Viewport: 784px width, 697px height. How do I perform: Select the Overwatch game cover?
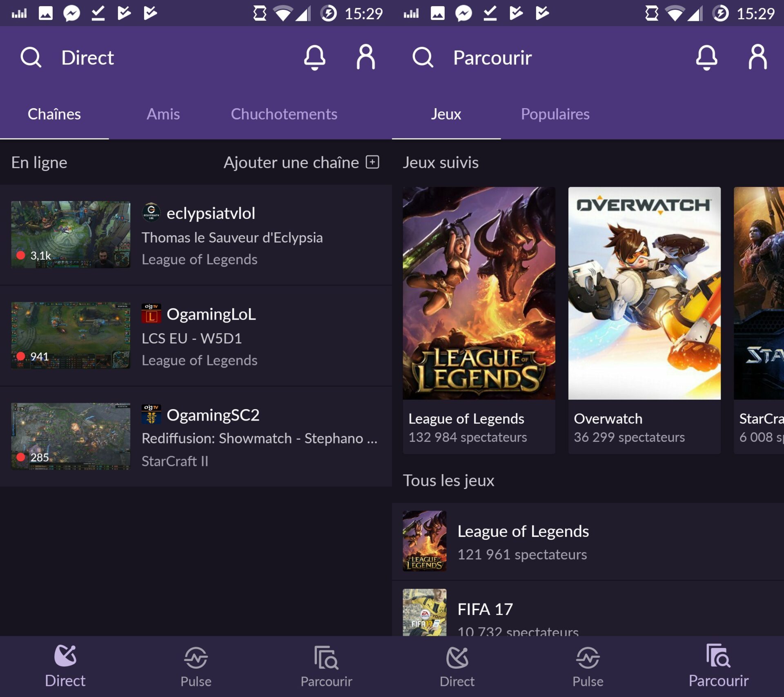[644, 293]
